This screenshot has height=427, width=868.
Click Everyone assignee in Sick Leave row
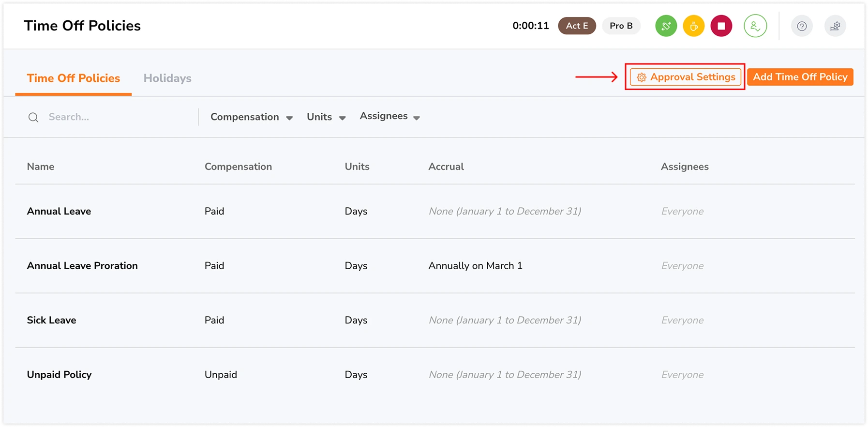pos(682,320)
